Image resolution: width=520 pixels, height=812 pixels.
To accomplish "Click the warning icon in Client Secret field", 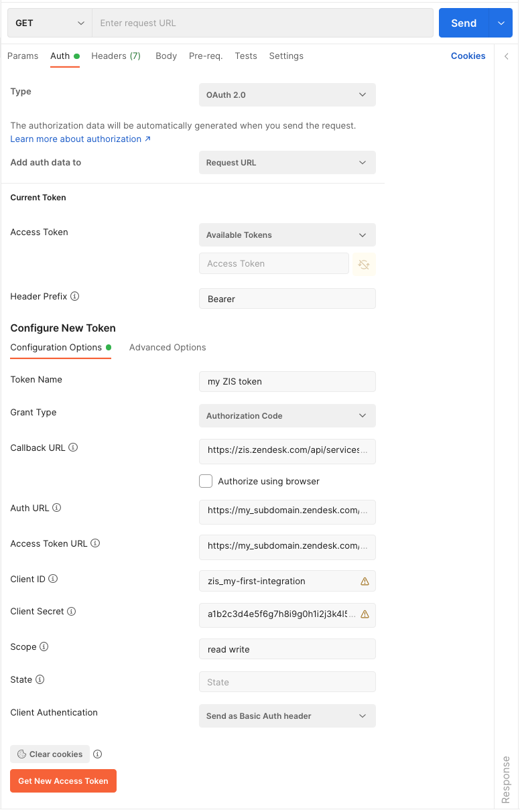I will tap(365, 614).
